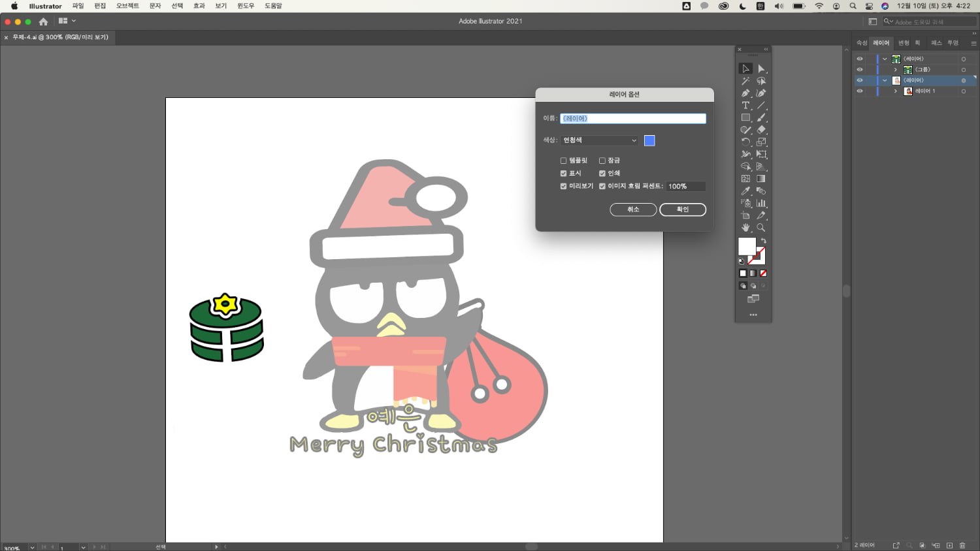Click the delete layer trash icon
Viewport: 980px width, 551px height.
962,545
